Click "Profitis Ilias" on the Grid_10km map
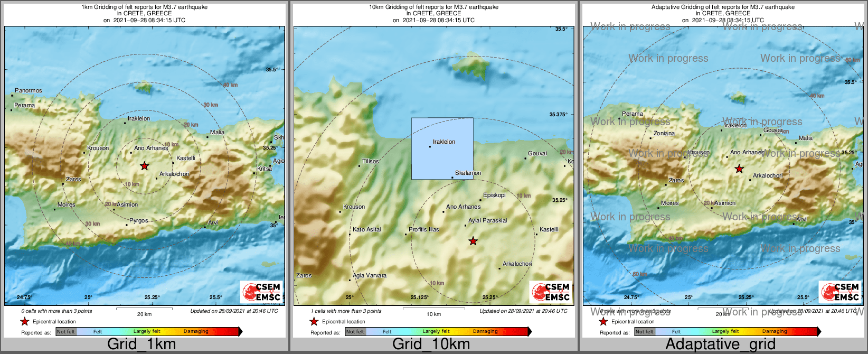 coord(424,229)
